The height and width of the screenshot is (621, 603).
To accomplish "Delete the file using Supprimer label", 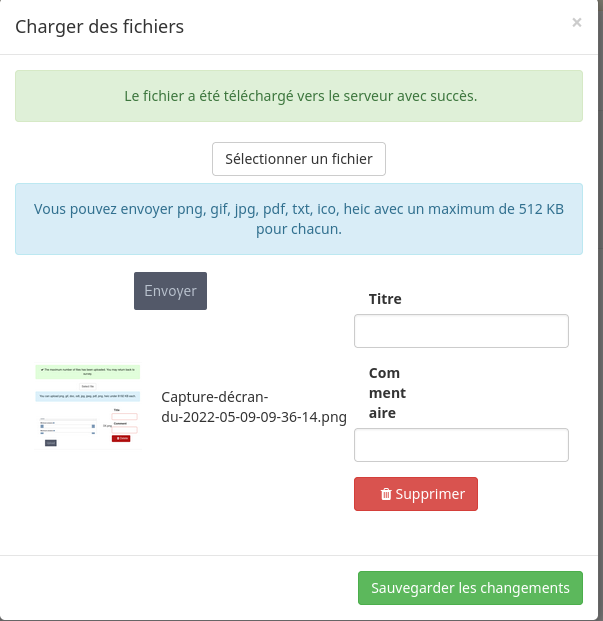I will (430, 494).
